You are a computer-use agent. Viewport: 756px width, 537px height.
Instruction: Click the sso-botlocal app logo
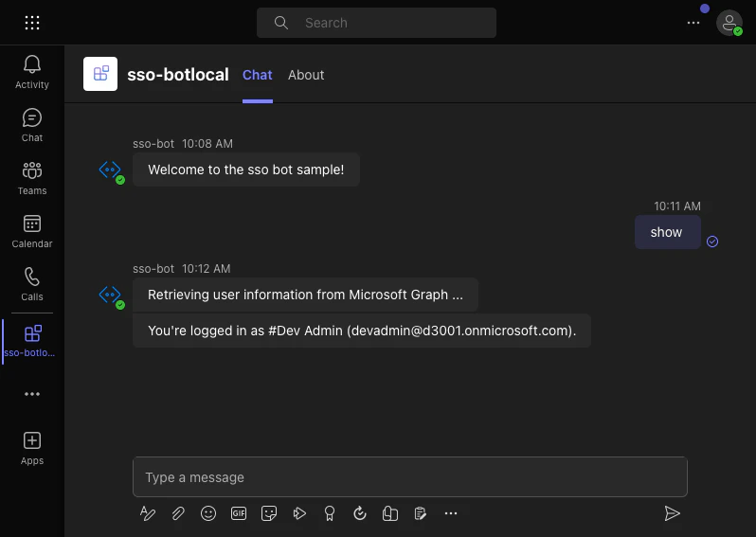tap(100, 74)
